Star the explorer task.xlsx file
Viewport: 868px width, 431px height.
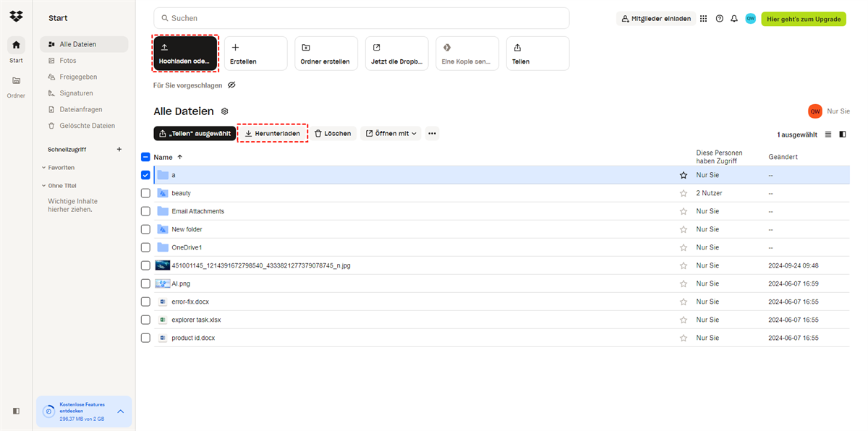pos(683,320)
